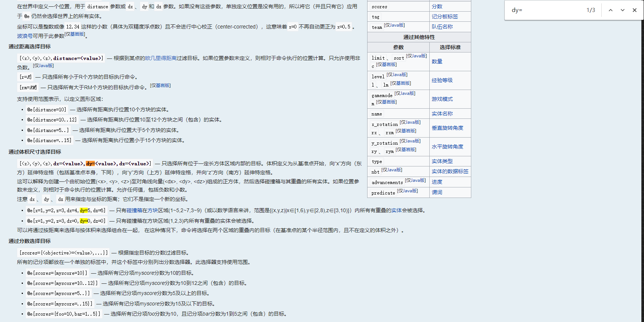Click the @e[distance=10..12] example code
The width and height of the screenshot is (644, 322).
point(52,120)
